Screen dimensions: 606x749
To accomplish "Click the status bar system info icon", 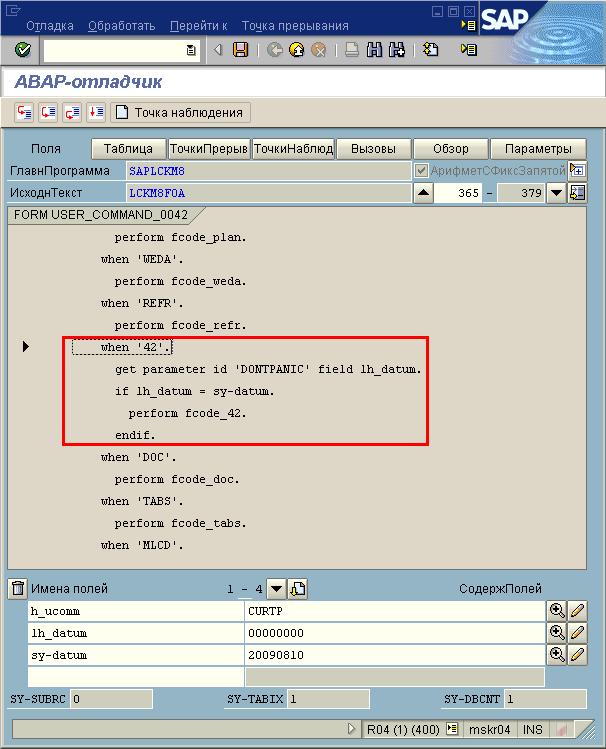I will pyautogui.click(x=451, y=729).
